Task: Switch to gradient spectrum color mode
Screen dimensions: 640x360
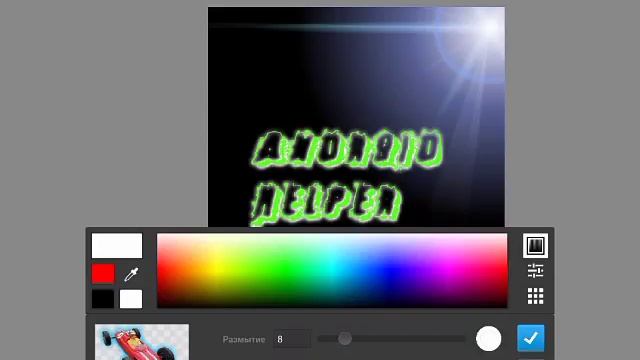Action: (535, 246)
